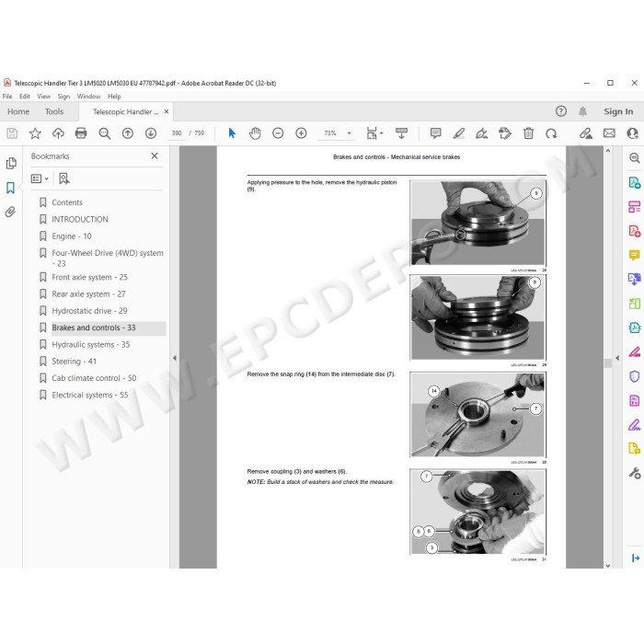Open the Export PDF tool in right pane

[x=635, y=182]
